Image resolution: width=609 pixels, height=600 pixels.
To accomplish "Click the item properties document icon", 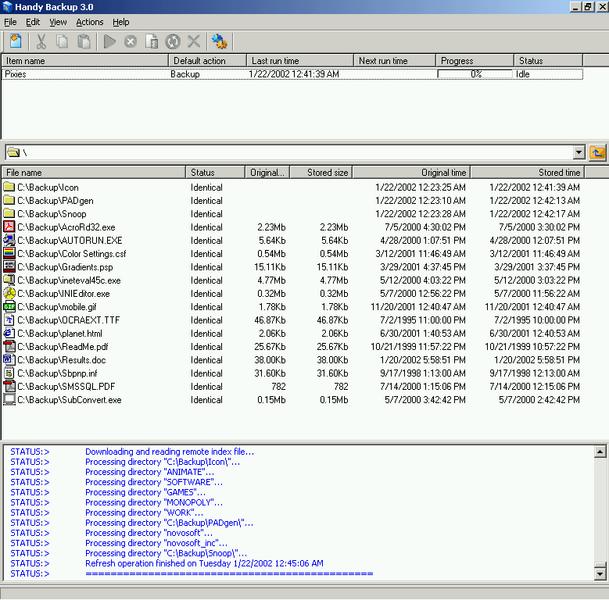I will [151, 41].
